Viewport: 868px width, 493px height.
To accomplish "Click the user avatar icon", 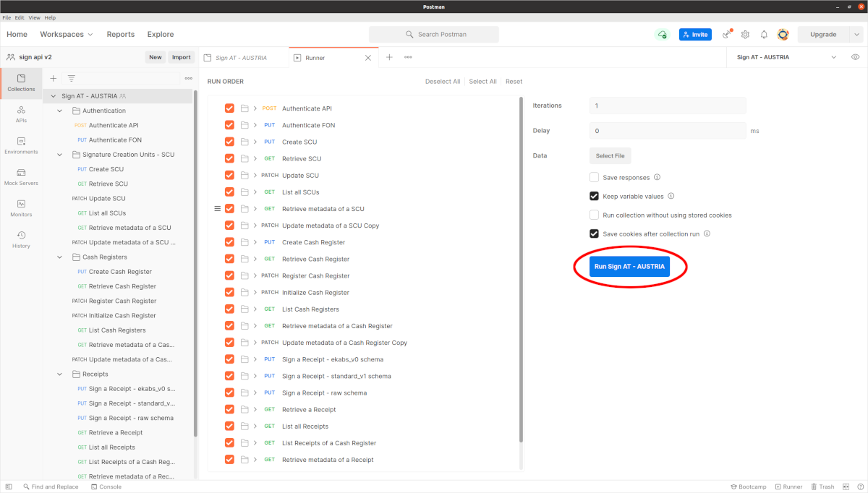I will [x=783, y=34].
